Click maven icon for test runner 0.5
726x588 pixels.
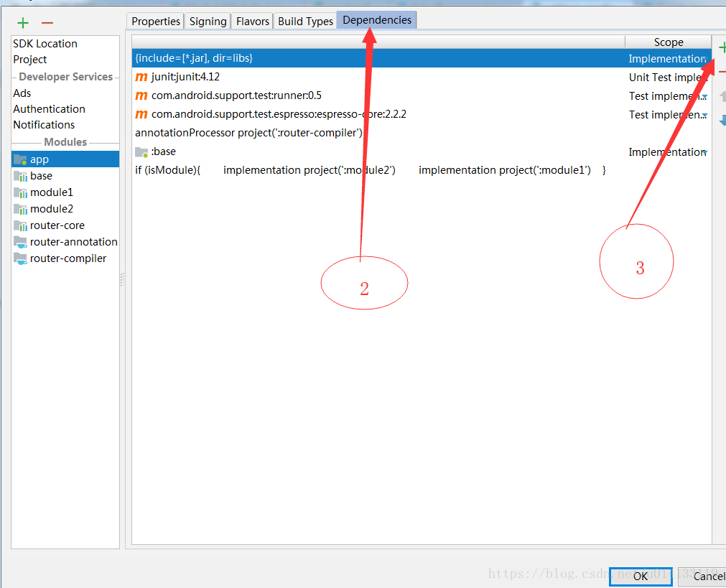pyautogui.click(x=141, y=95)
